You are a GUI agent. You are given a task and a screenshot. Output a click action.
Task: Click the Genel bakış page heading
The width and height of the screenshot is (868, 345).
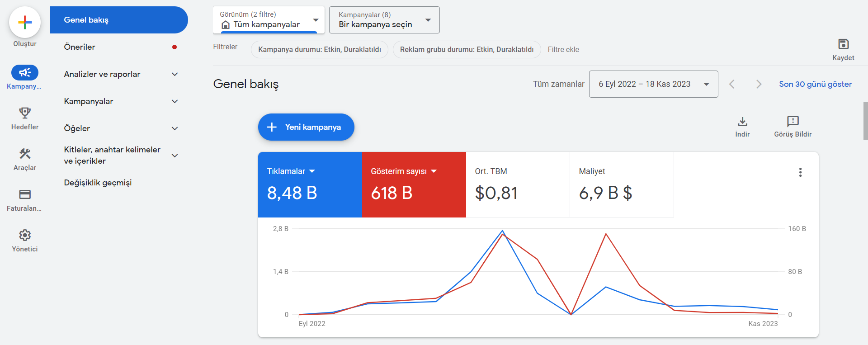pyautogui.click(x=246, y=84)
